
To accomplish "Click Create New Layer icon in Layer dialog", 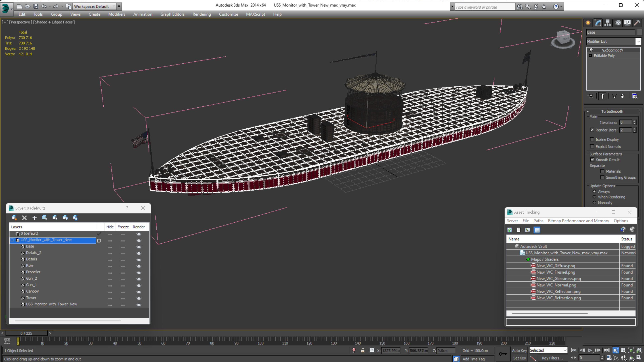I will point(14,218).
